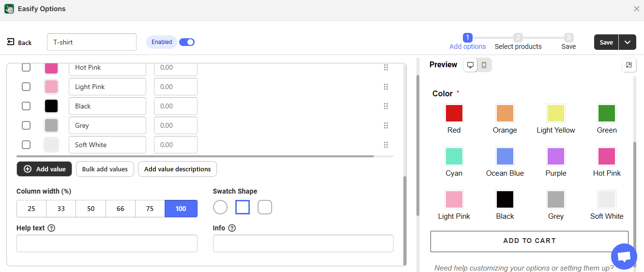Toggle the Enabled switch off
The height and width of the screenshot is (272, 644).
click(186, 42)
